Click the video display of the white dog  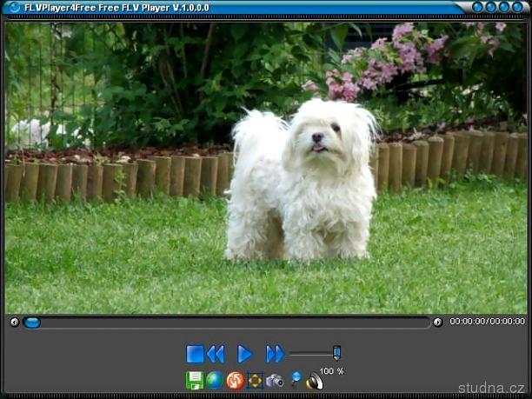click(x=265, y=167)
